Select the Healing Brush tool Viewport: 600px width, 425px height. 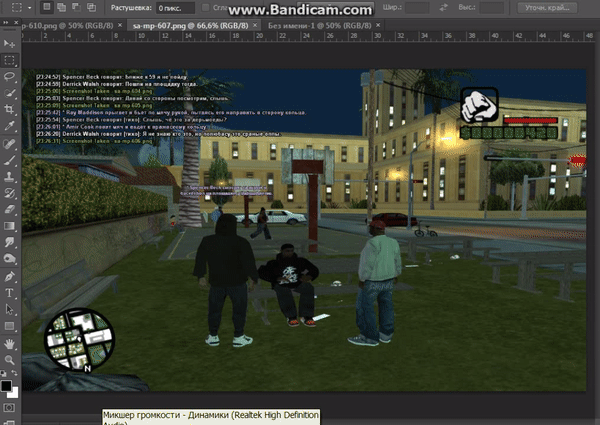[10, 144]
